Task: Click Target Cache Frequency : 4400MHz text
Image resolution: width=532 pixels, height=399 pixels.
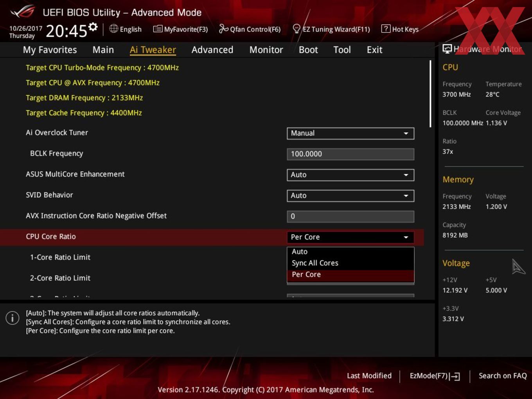Action: pos(84,113)
